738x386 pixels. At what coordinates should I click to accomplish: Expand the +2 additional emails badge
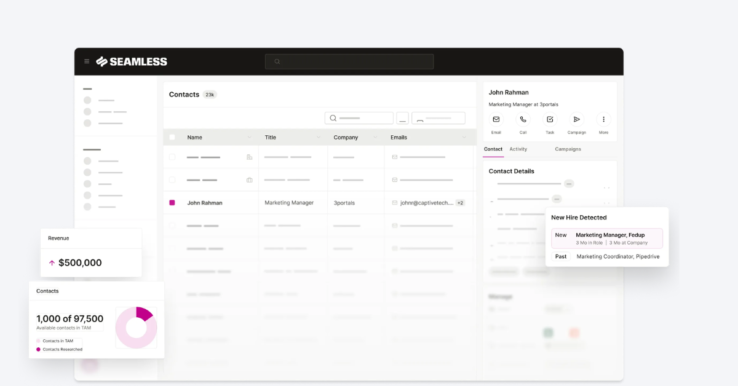coord(460,203)
